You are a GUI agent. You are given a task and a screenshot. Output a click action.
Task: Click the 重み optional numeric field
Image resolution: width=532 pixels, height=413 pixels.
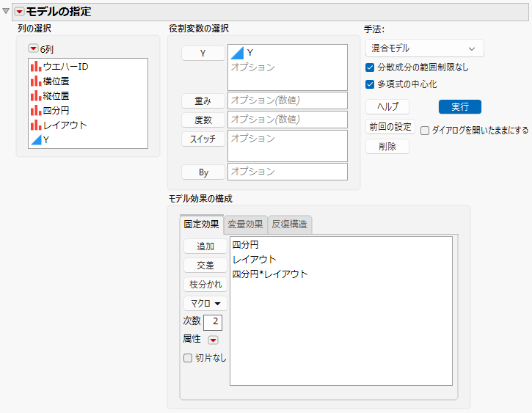[288, 100]
